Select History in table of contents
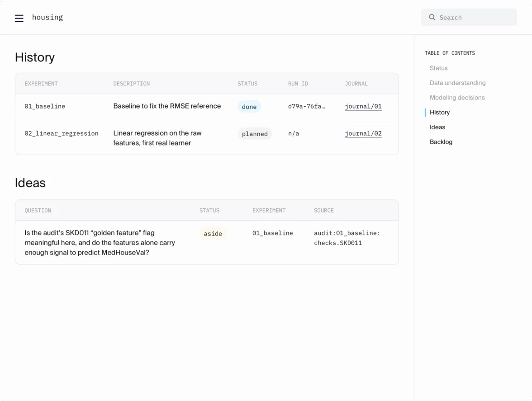 click(x=439, y=113)
